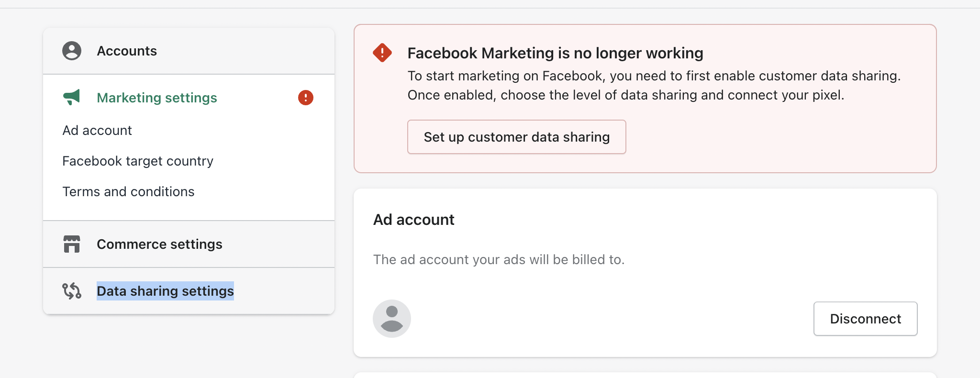Click the Accounts person icon
980x378 pixels.
tap(72, 51)
